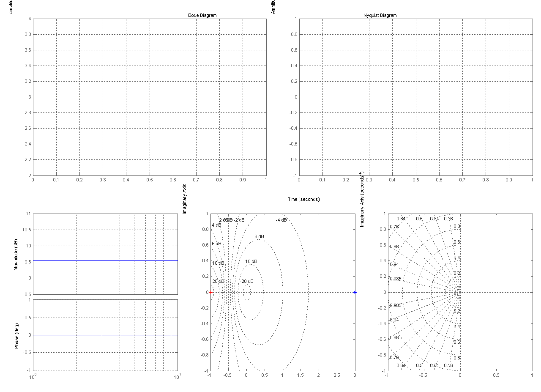The width and height of the screenshot is (541, 392).
Task: Click the "4 dB" contour label
Action: (216, 225)
